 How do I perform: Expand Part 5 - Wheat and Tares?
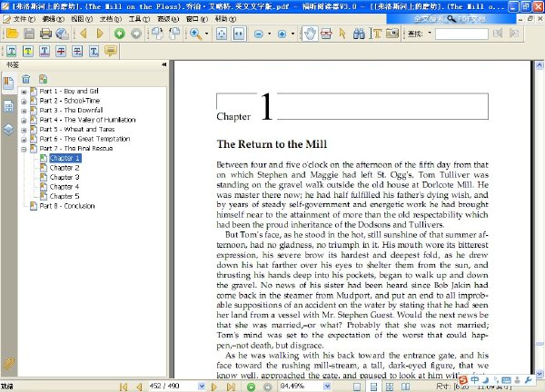pos(24,130)
